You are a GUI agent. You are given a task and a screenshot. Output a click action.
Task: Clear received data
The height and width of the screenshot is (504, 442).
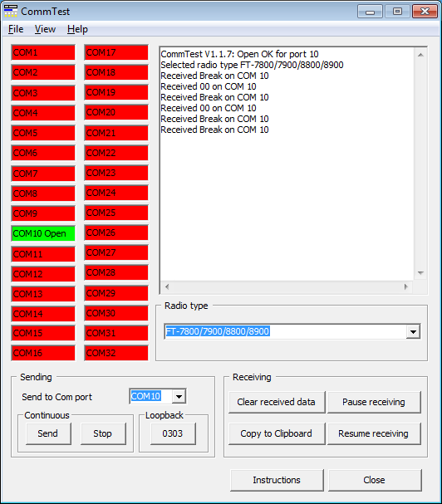point(277,402)
